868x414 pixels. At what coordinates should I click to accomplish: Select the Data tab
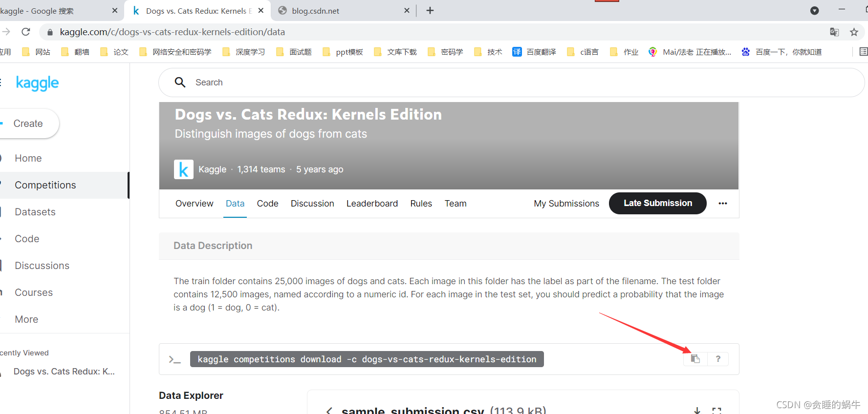pos(235,204)
